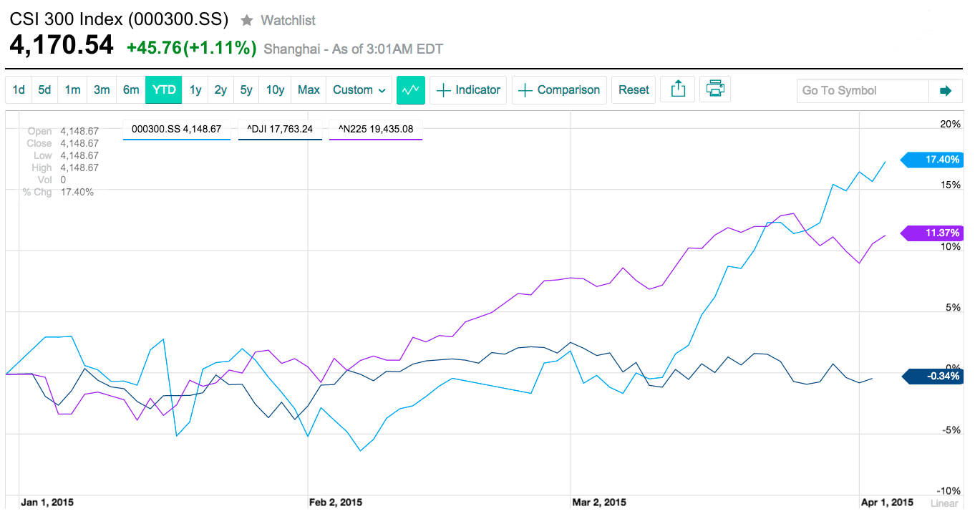Switch to the 6m range

131,90
